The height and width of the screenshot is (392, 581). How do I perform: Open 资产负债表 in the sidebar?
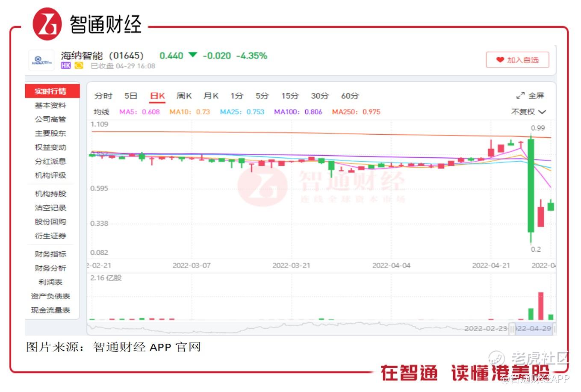50,296
